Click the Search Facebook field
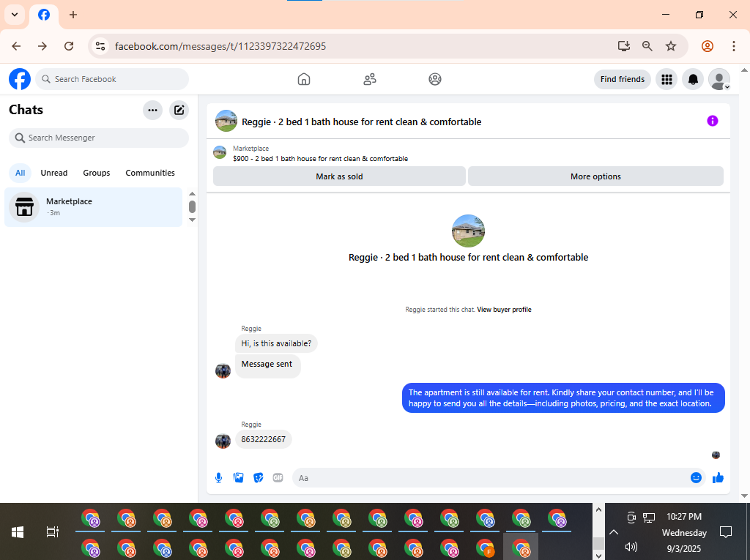Image resolution: width=750 pixels, height=560 pixels. [x=112, y=79]
